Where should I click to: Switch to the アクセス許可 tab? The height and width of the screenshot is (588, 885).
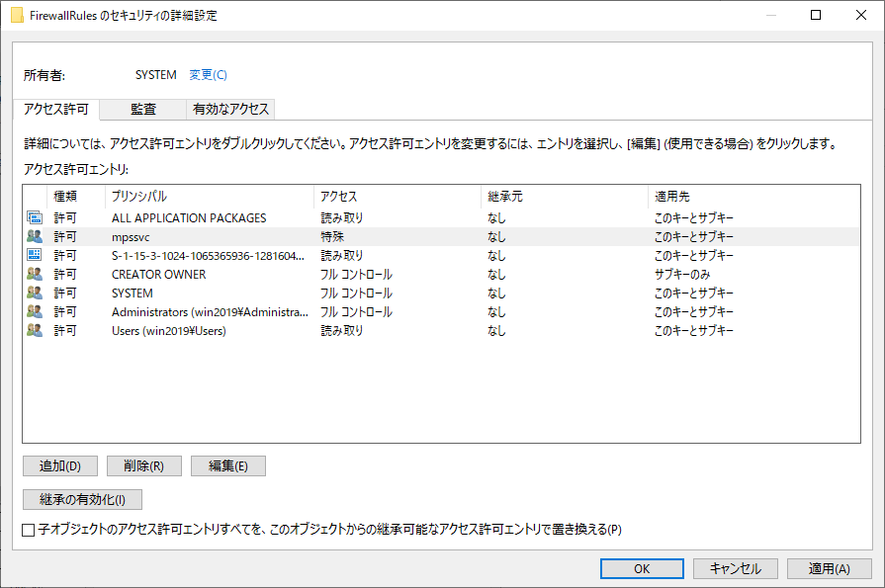[x=56, y=109]
